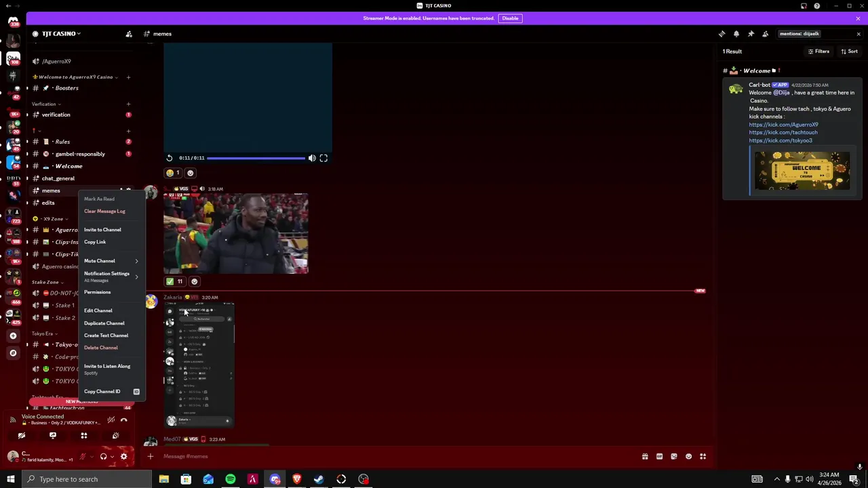Open kick.com/tachtouch link
Image resolution: width=868 pixels, height=488 pixels.
click(x=783, y=133)
